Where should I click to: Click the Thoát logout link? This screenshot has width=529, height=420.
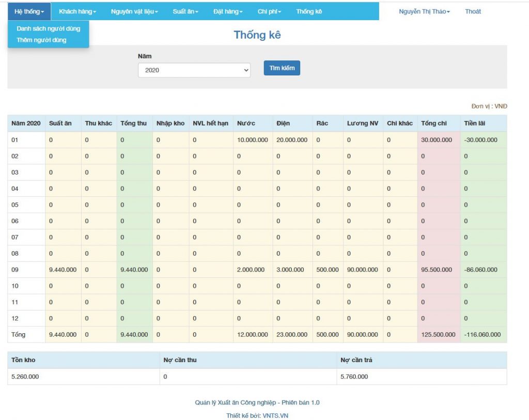[473, 11]
